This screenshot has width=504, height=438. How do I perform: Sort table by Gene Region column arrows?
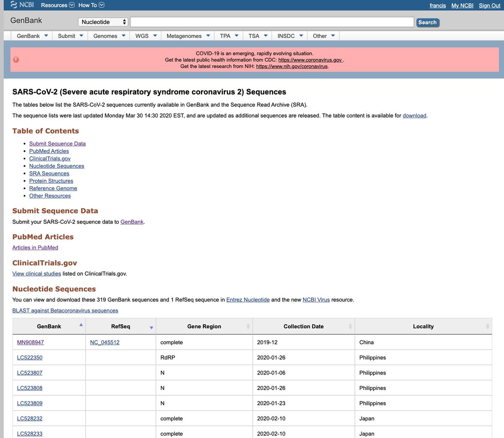(248, 326)
